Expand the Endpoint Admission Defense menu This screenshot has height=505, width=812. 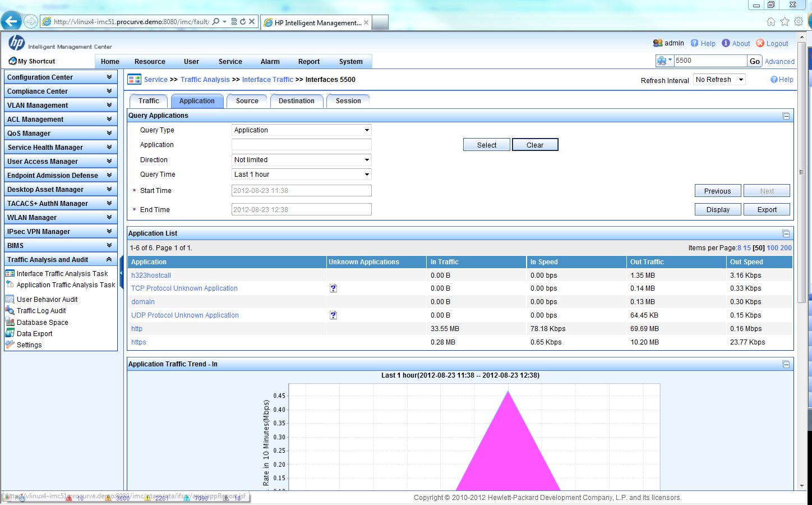(x=61, y=175)
